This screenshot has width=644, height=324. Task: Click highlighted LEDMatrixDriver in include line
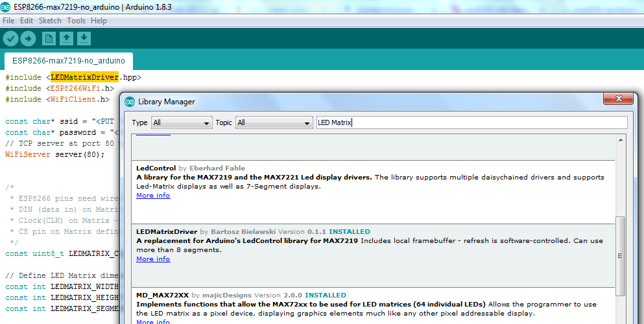pos(84,77)
